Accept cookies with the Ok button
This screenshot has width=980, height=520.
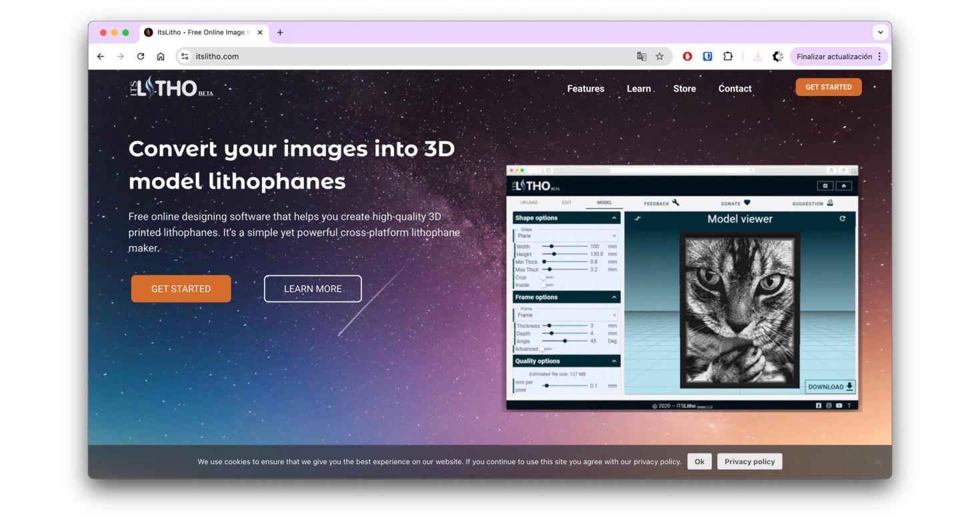click(x=699, y=461)
